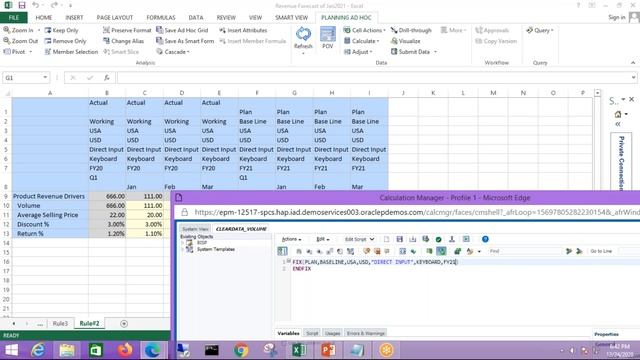Image resolution: width=640 pixels, height=360 pixels.
Task: Toggle the highlighted green script editor toolbar icon
Action: (441, 251)
